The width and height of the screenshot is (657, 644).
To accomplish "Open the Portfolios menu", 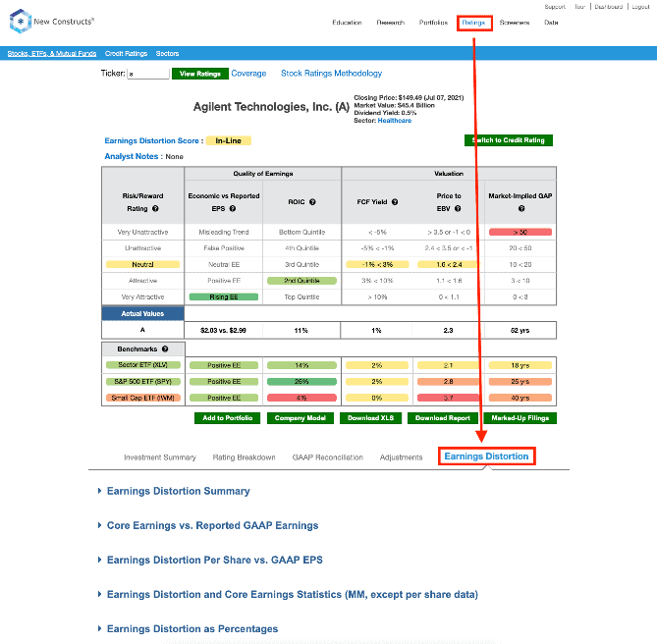I will (x=434, y=23).
